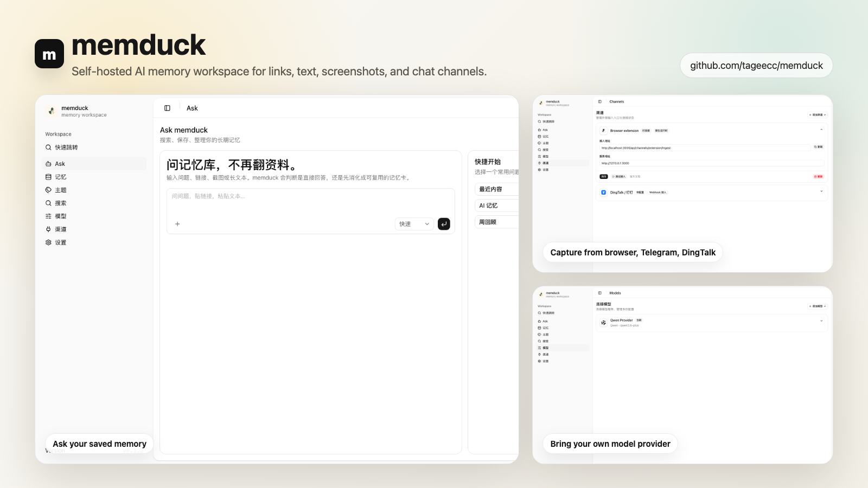Choose the 周回顾 quick start option

click(497, 222)
